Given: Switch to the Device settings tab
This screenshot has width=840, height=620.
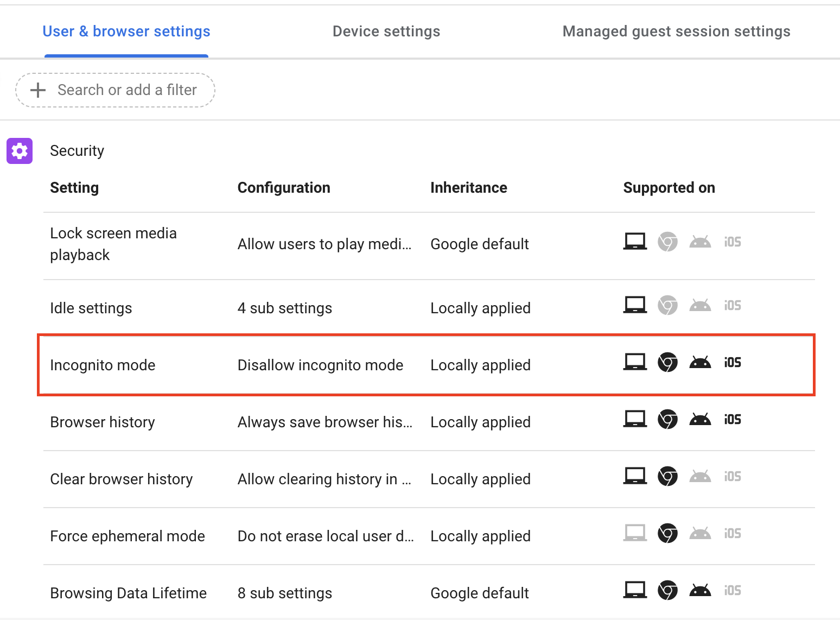Looking at the screenshot, I should 386,31.
